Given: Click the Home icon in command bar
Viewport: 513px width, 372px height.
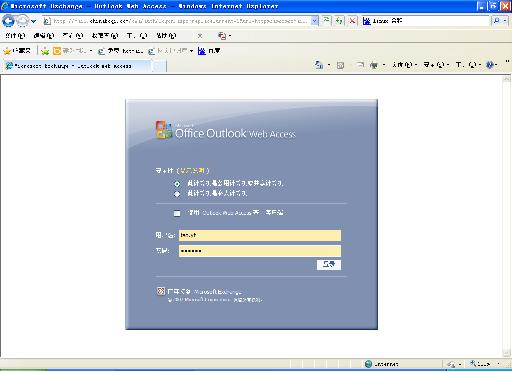Looking at the screenshot, I should pyautogui.click(x=319, y=65).
